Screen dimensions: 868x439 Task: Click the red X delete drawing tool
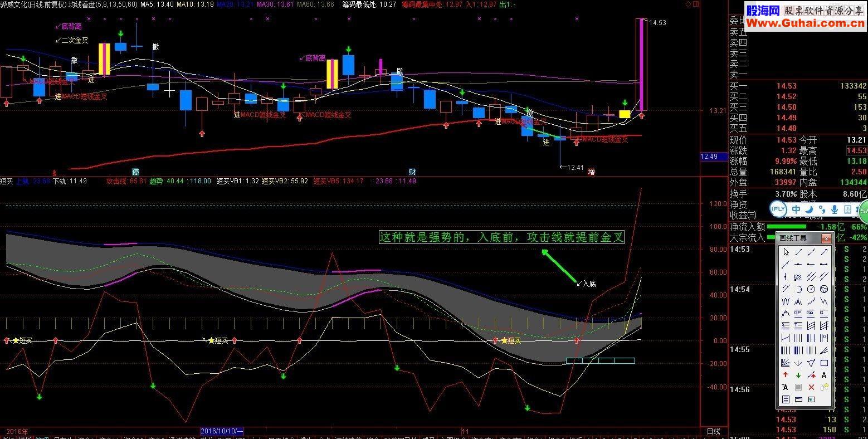(811, 387)
